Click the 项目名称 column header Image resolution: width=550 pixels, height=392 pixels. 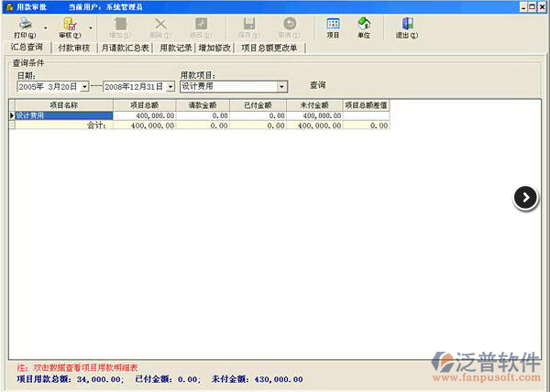click(x=64, y=105)
